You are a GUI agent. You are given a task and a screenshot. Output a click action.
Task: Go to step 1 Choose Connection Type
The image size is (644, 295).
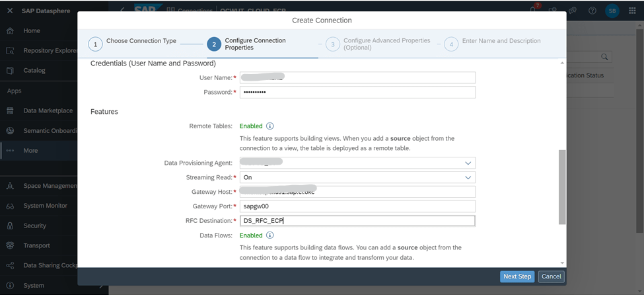(132, 44)
